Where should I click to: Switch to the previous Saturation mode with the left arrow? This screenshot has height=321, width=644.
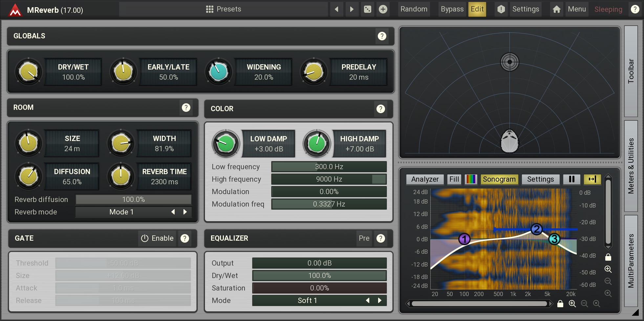pos(368,300)
